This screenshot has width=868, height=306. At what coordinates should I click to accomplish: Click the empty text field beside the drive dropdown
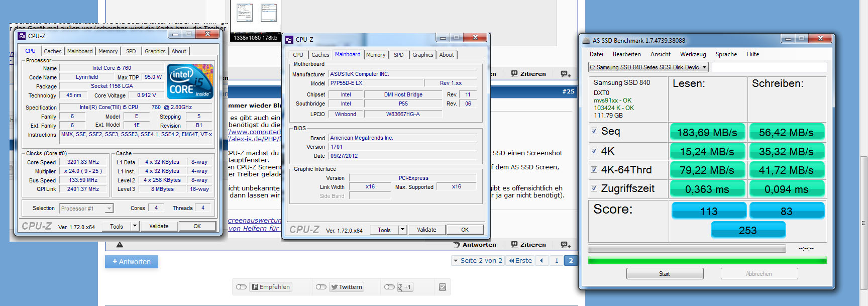769,67
